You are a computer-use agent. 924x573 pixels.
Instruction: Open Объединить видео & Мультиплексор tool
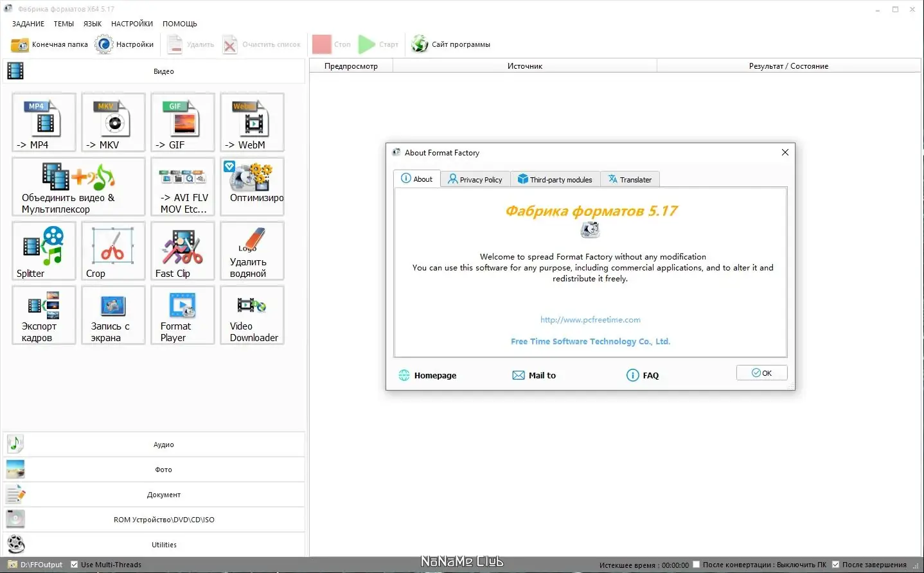pos(78,186)
